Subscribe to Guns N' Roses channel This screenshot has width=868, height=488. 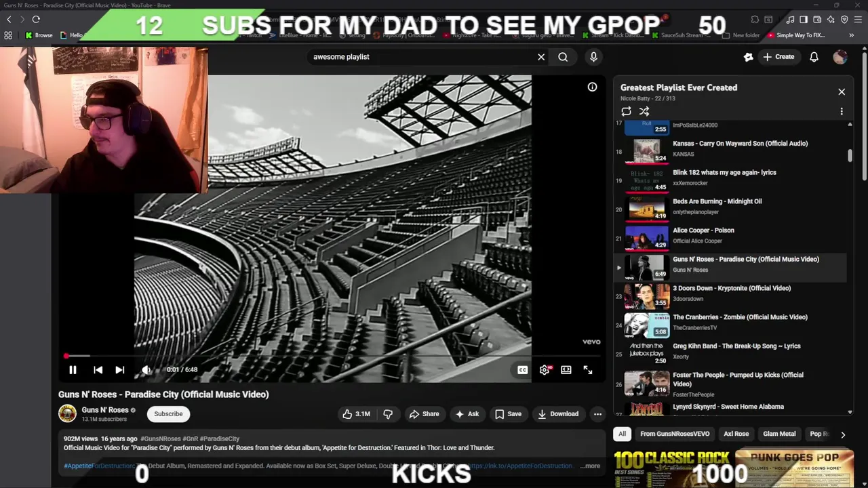coord(168,414)
